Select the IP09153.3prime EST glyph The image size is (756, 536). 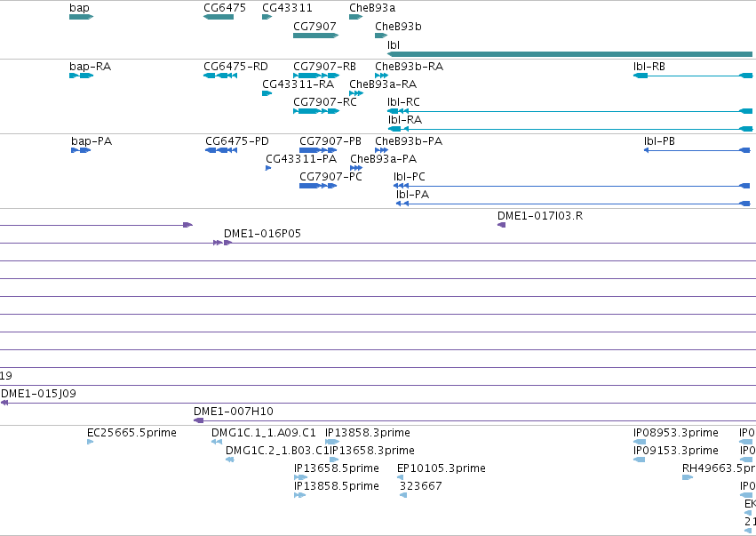[640, 460]
